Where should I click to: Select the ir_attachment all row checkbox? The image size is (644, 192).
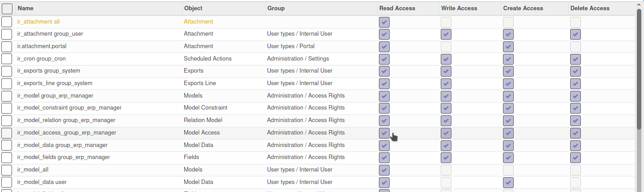tap(7, 22)
